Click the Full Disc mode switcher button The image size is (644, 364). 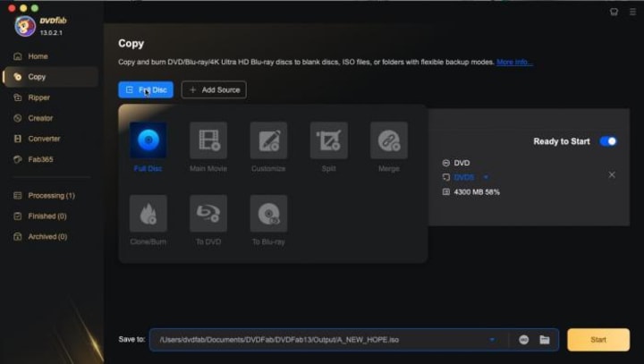(146, 89)
